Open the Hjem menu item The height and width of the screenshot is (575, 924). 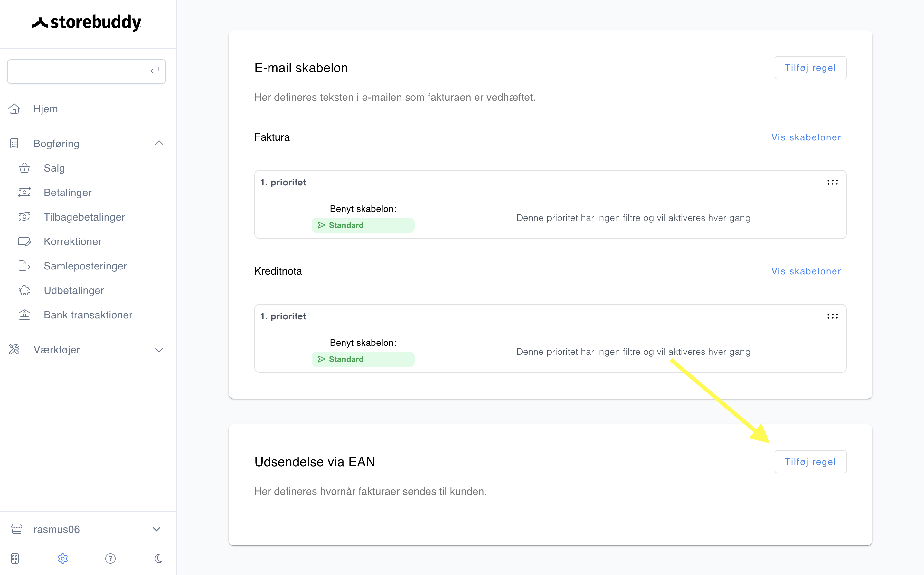point(46,109)
